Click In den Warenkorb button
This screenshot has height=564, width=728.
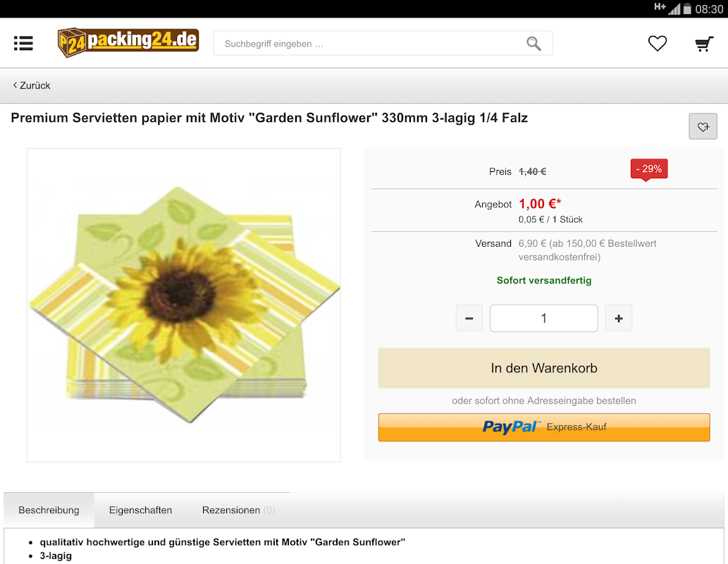click(x=543, y=368)
